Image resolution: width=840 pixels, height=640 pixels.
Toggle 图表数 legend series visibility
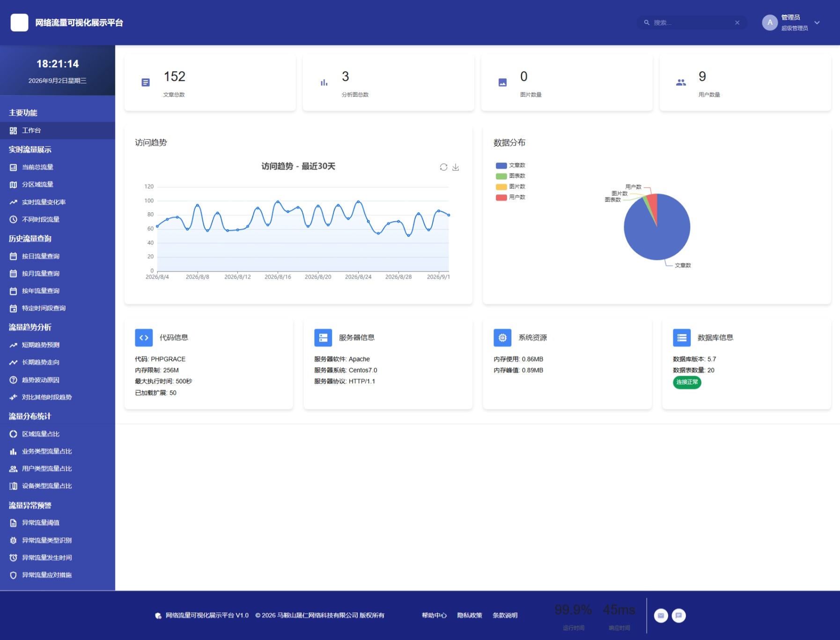tap(510, 176)
